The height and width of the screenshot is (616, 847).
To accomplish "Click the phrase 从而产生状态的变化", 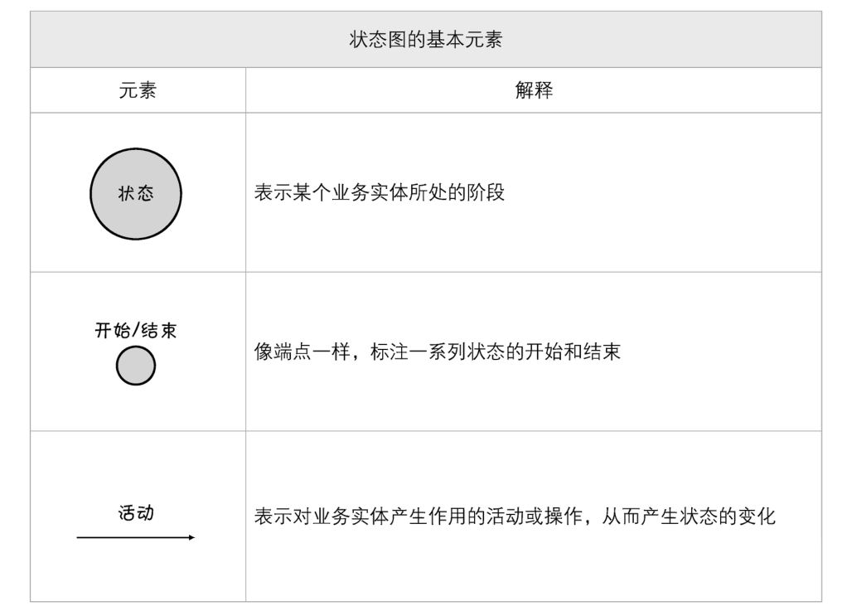I will point(690,516).
